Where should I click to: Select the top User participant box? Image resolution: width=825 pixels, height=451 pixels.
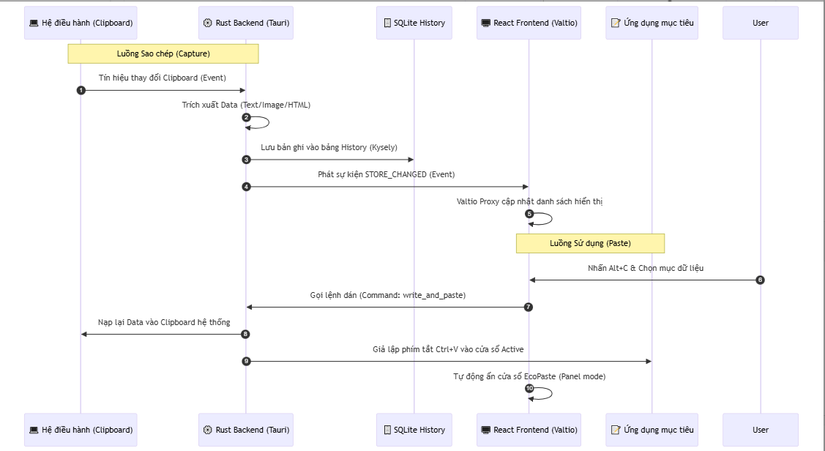click(x=760, y=22)
